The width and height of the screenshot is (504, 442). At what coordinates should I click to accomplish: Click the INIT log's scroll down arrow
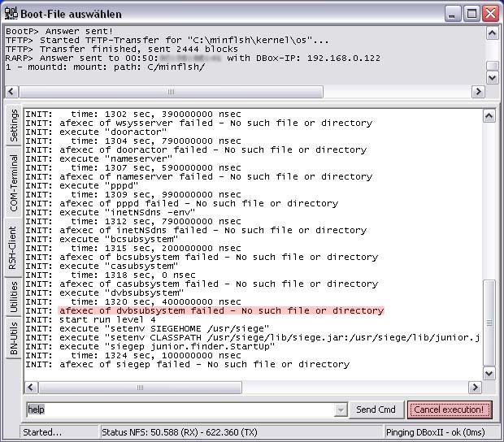[x=489, y=373]
